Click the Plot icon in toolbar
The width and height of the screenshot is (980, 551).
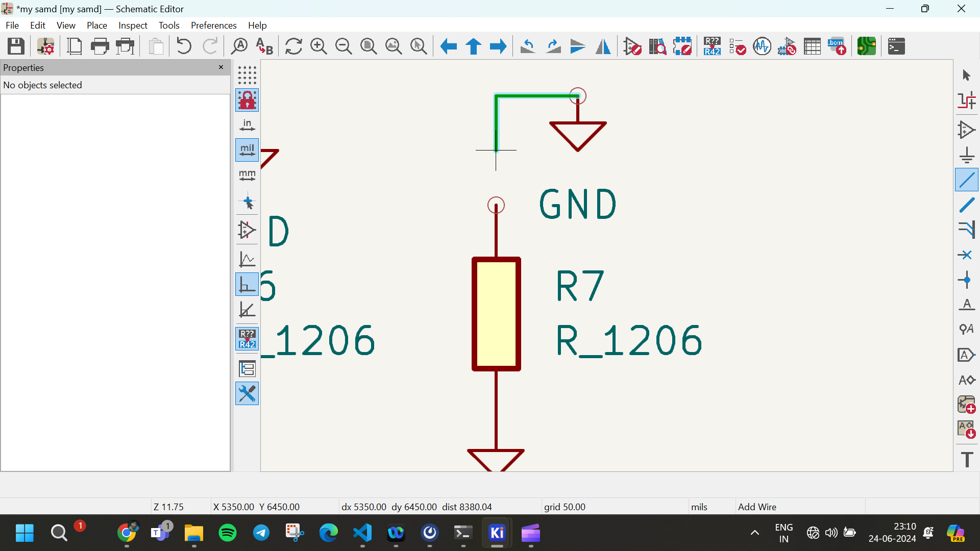pyautogui.click(x=125, y=46)
